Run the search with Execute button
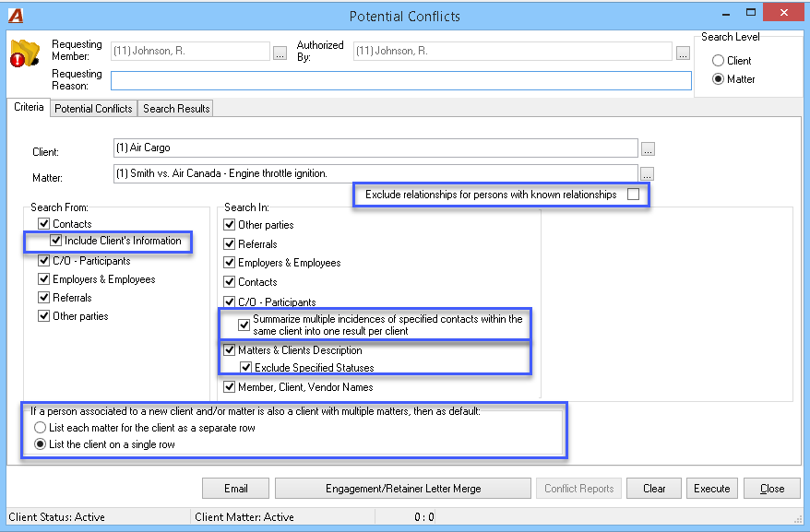Screen dimensions: 810x532 [x=712, y=488]
